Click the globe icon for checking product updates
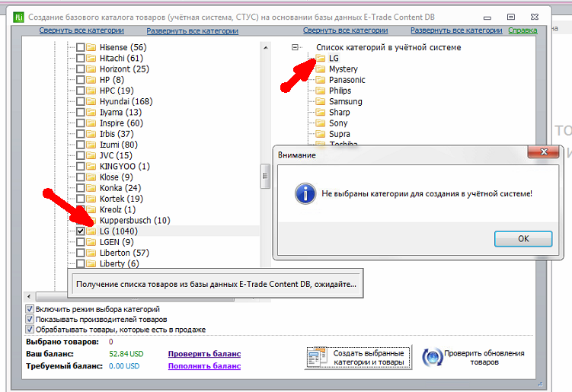Screen dimensions: 572x392 433,357
